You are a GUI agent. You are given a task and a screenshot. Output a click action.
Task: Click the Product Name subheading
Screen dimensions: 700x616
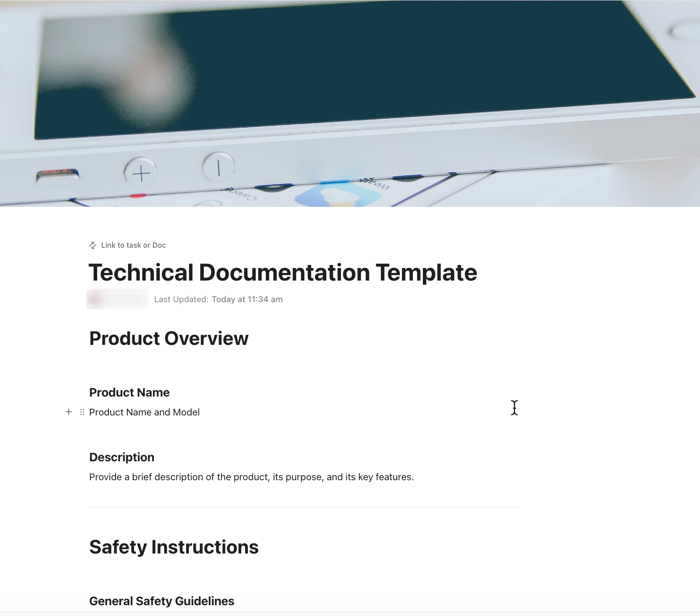(x=130, y=392)
